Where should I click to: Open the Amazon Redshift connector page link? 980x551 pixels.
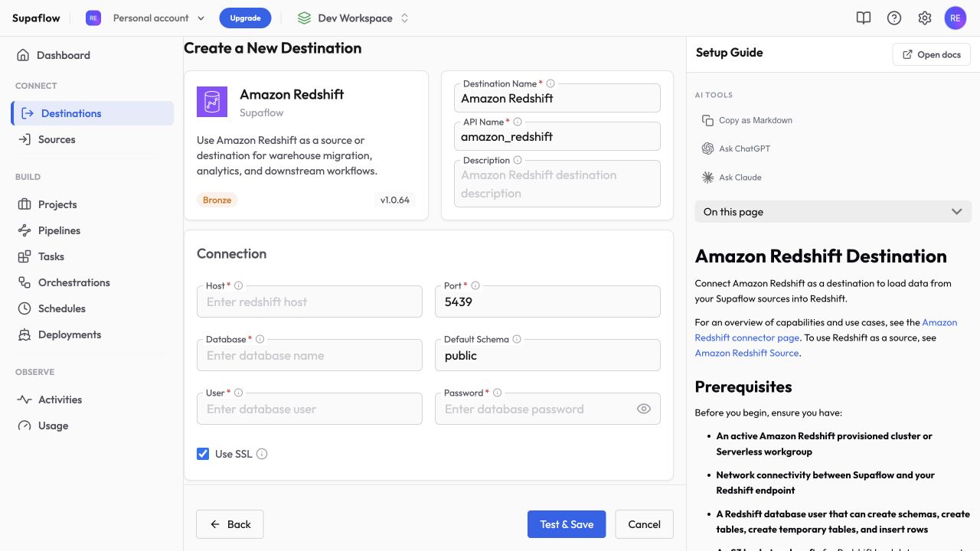point(826,330)
